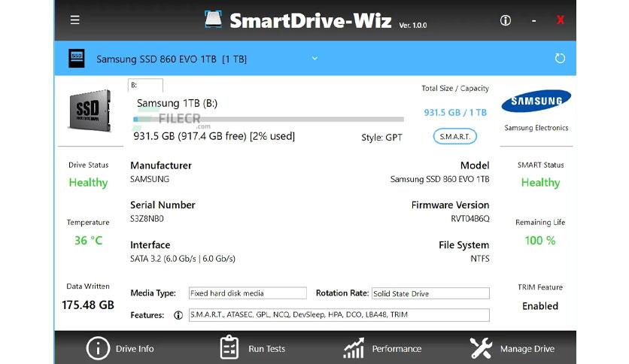Click the Samsung manufacturer logo
The image size is (629, 364).
coord(536,101)
